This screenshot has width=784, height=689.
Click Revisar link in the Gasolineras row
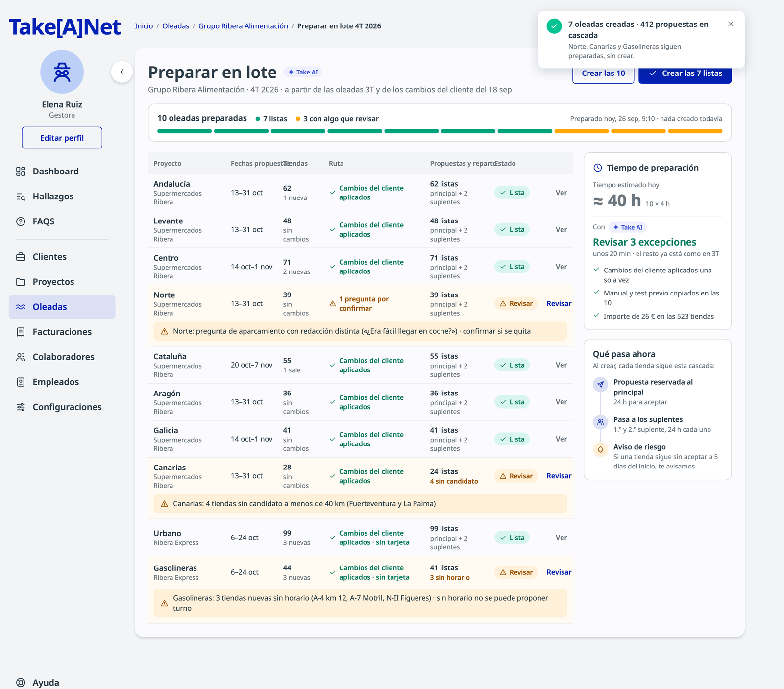[559, 572]
